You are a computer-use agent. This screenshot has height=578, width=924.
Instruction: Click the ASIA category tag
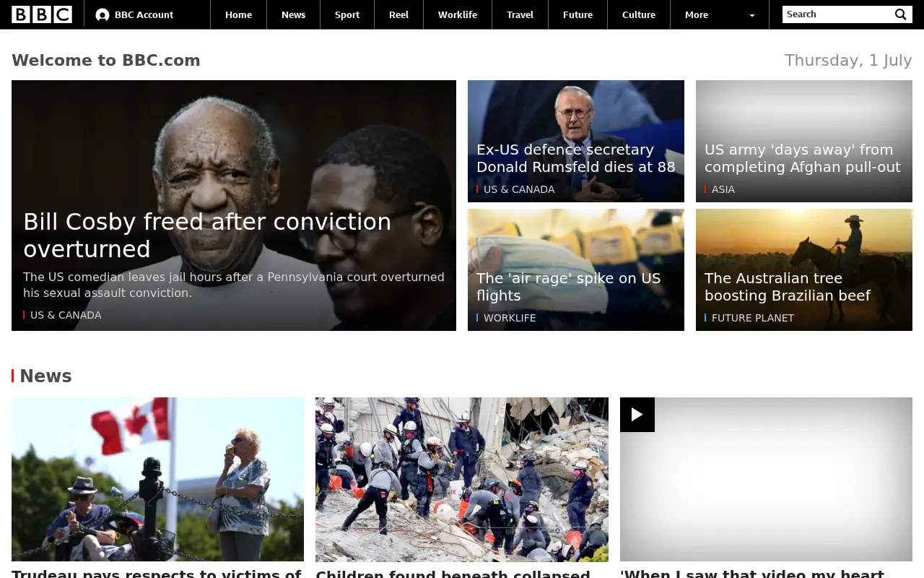[x=723, y=189]
